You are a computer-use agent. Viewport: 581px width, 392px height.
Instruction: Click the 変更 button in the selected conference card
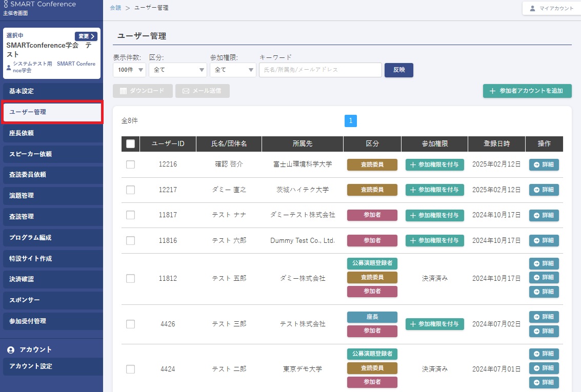point(86,36)
